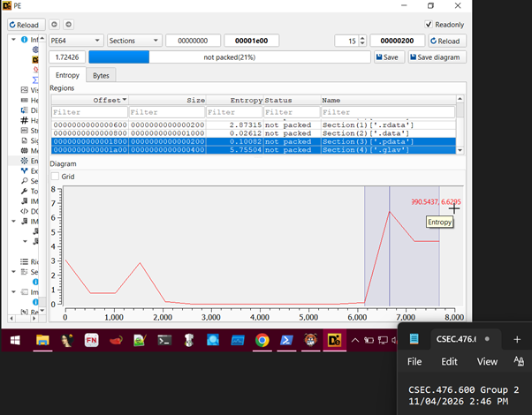Select the Section(1)['.rdata'] row
Viewport: 532px width, 415px height.
pyautogui.click(x=254, y=125)
